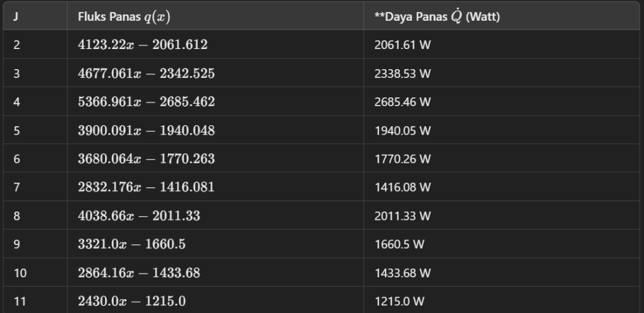This screenshot has width=644, height=313.
Task: Select the formula 4123.22x − 2061.612
Action: click(143, 45)
